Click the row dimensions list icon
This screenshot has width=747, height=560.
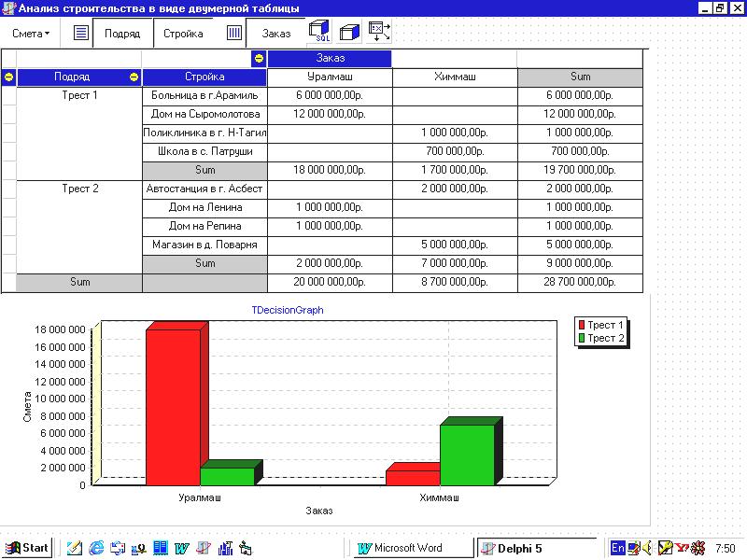(80, 33)
